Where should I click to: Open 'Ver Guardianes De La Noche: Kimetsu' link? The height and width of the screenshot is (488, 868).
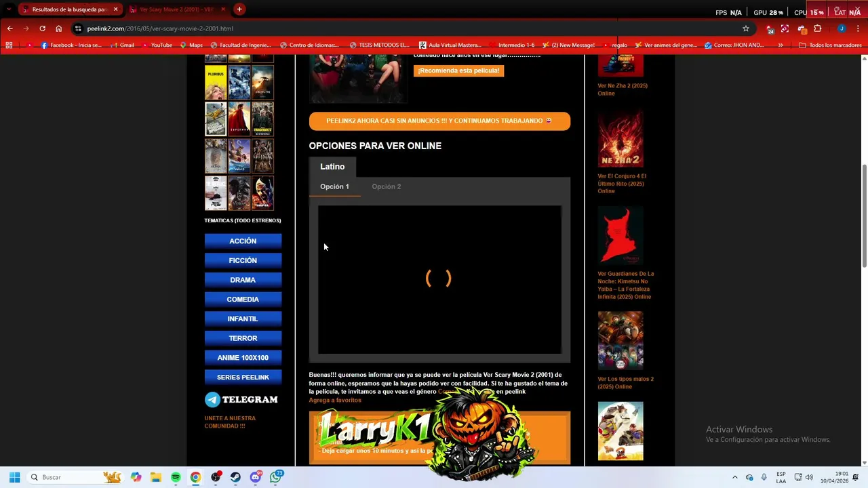tap(625, 285)
